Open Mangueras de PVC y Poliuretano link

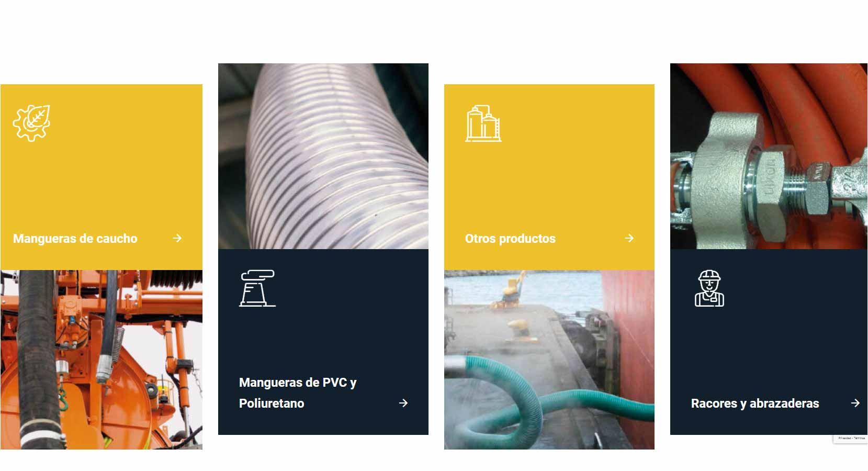298,393
